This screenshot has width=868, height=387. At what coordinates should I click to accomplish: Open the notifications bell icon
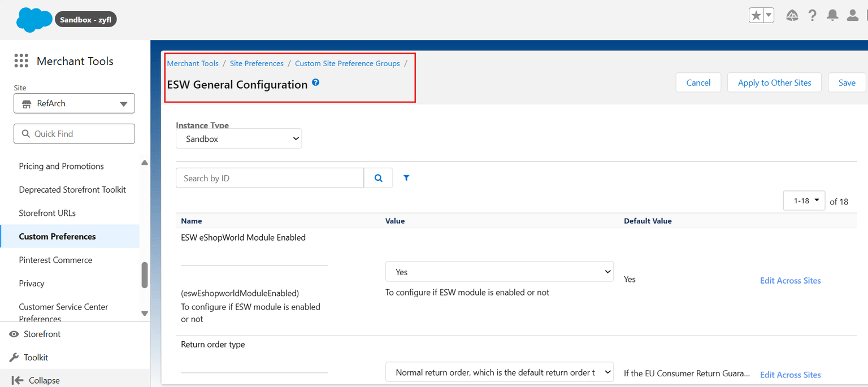click(x=832, y=16)
